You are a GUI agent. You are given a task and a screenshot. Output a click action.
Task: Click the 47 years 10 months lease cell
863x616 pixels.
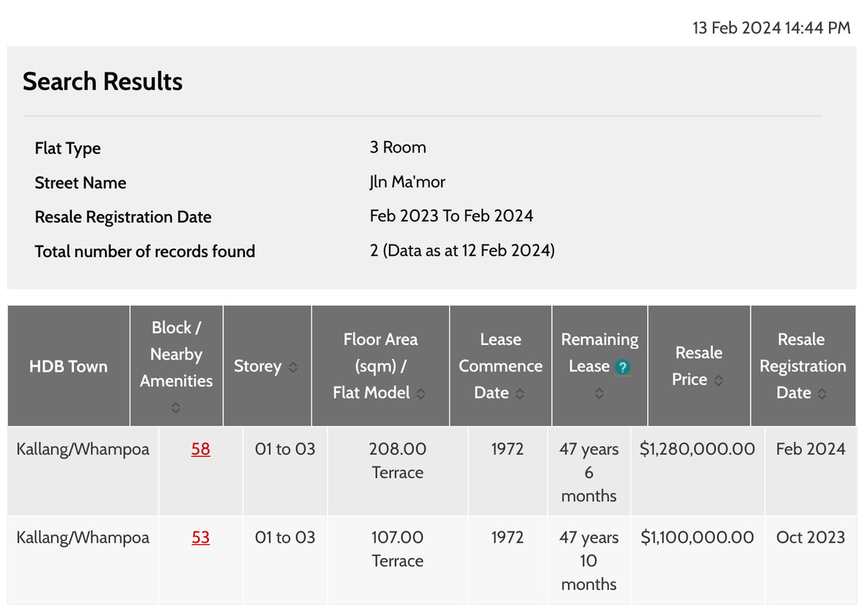pos(589,561)
